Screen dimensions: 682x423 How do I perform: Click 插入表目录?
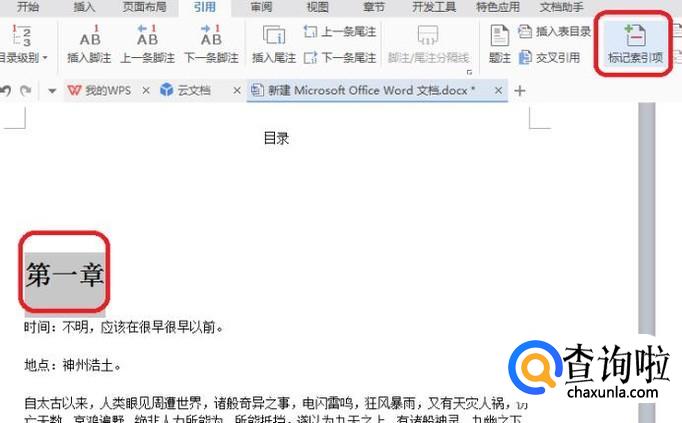[x=555, y=31]
